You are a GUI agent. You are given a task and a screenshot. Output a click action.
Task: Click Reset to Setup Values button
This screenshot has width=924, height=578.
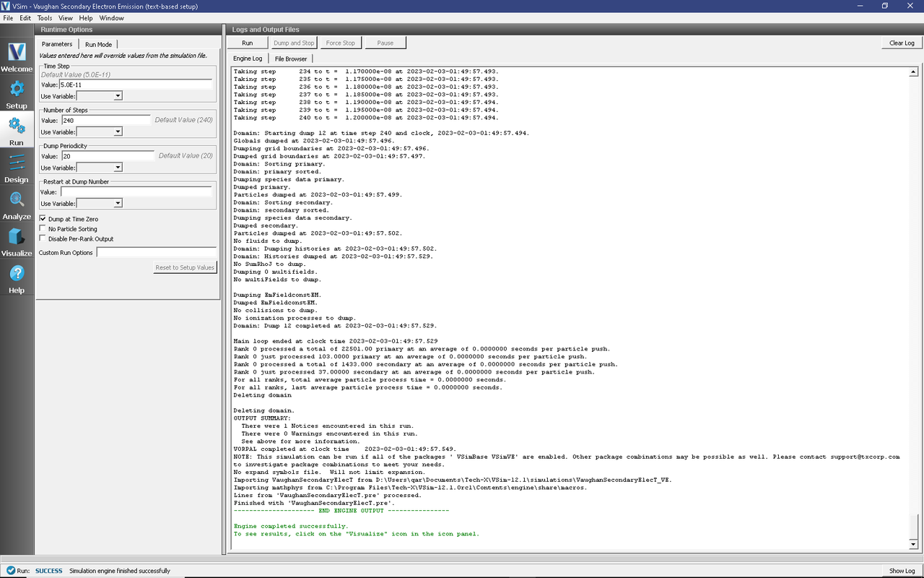(185, 267)
